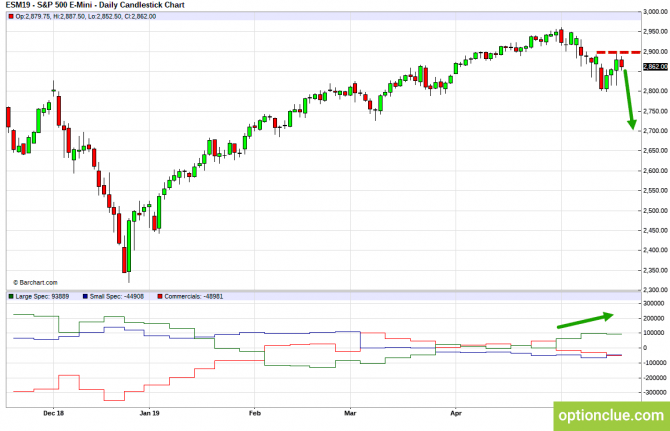Click the 200000 positions axis label

654,318
